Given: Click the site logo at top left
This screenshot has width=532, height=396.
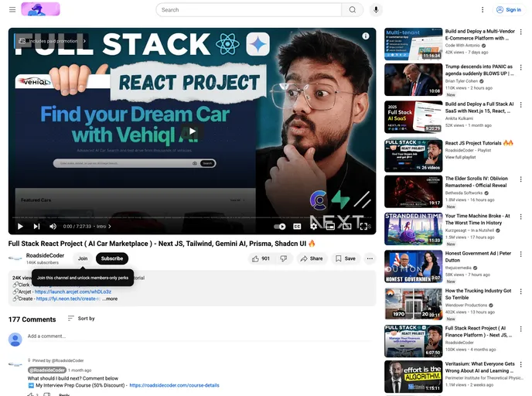Looking at the screenshot, I should click(40, 9).
